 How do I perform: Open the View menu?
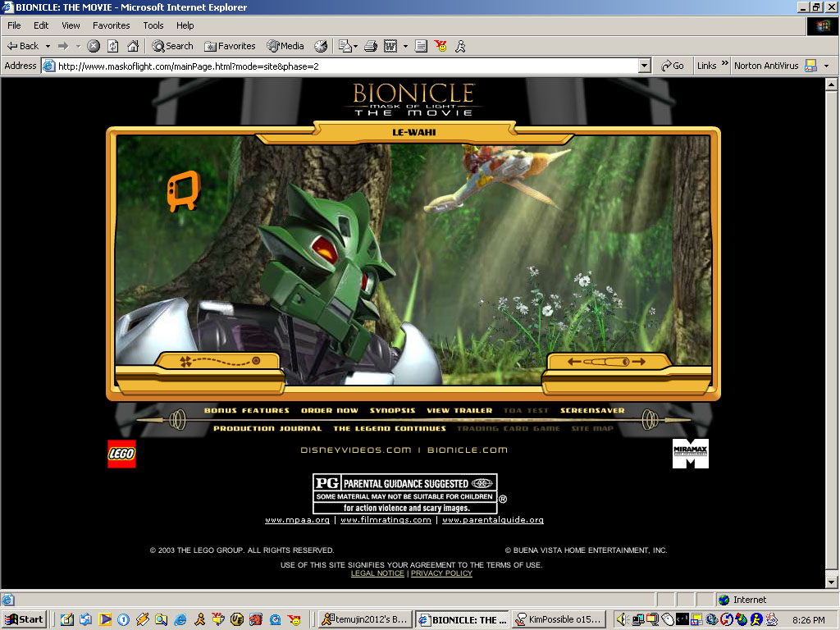pyautogui.click(x=71, y=25)
